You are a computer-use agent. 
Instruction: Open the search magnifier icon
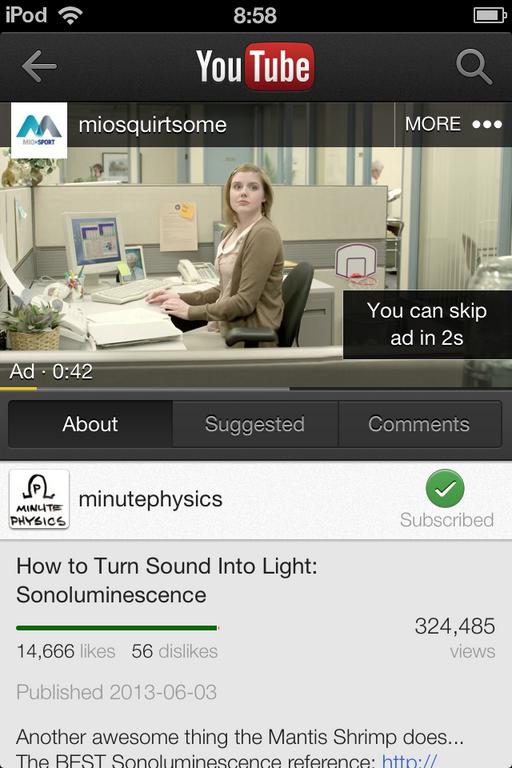473,67
